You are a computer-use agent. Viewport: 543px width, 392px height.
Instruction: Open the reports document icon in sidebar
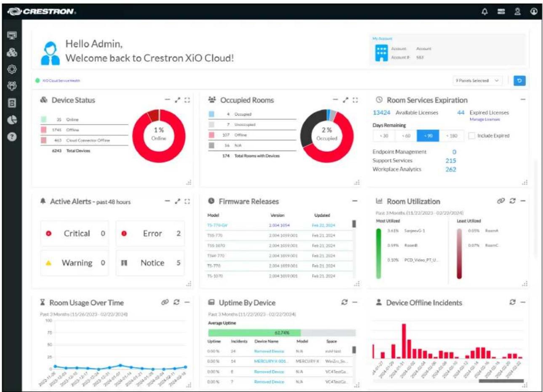pos(12,103)
